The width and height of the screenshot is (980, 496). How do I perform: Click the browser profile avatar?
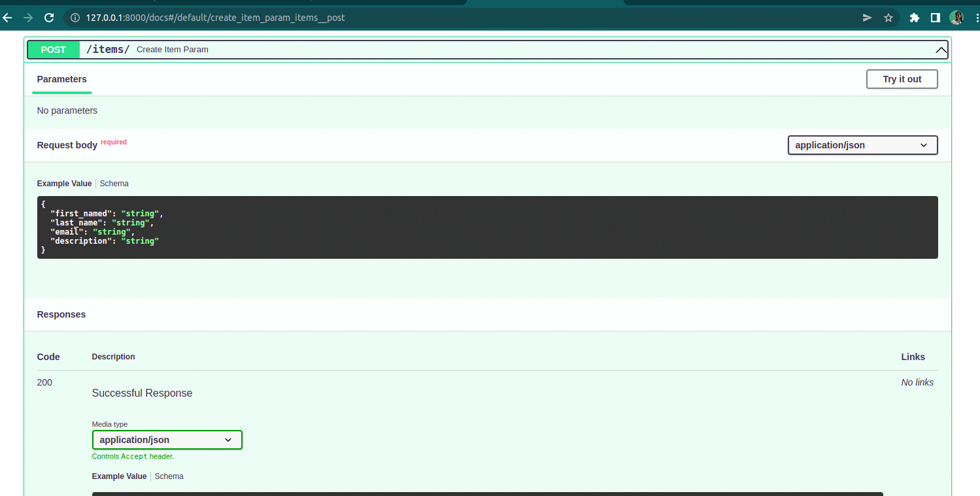956,18
